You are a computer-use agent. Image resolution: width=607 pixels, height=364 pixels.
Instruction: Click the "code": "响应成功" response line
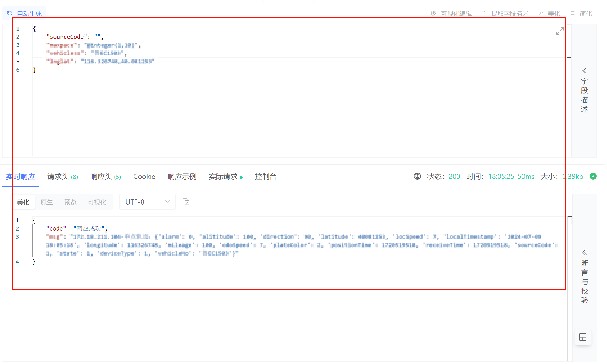77,228
